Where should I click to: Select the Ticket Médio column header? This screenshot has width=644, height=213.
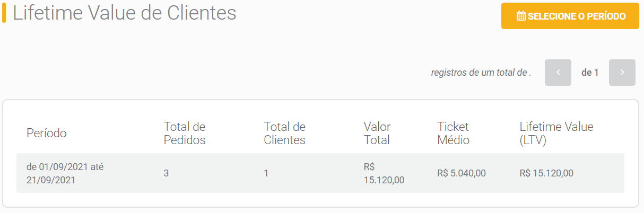tap(454, 133)
